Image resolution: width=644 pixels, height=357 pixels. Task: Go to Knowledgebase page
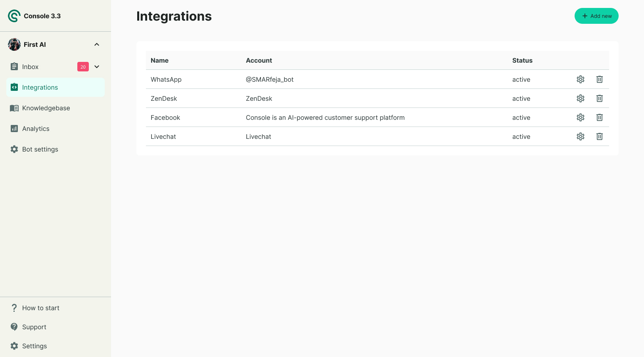tap(46, 108)
